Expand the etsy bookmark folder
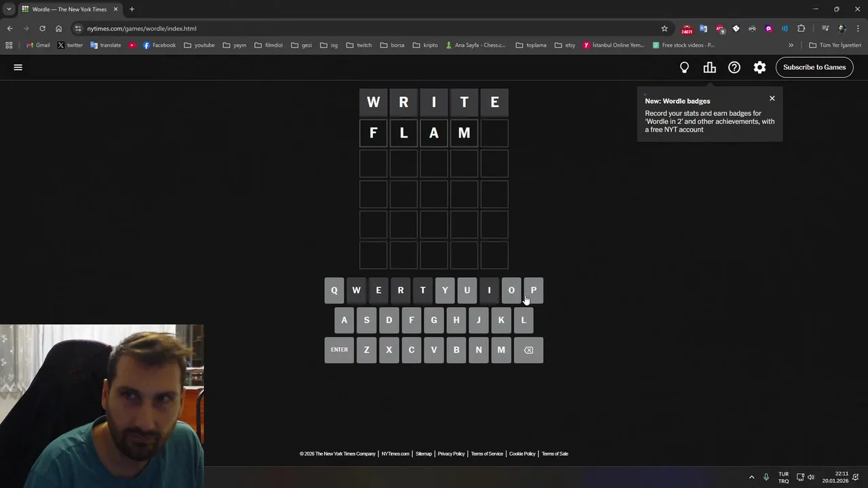868x488 pixels. click(565, 45)
